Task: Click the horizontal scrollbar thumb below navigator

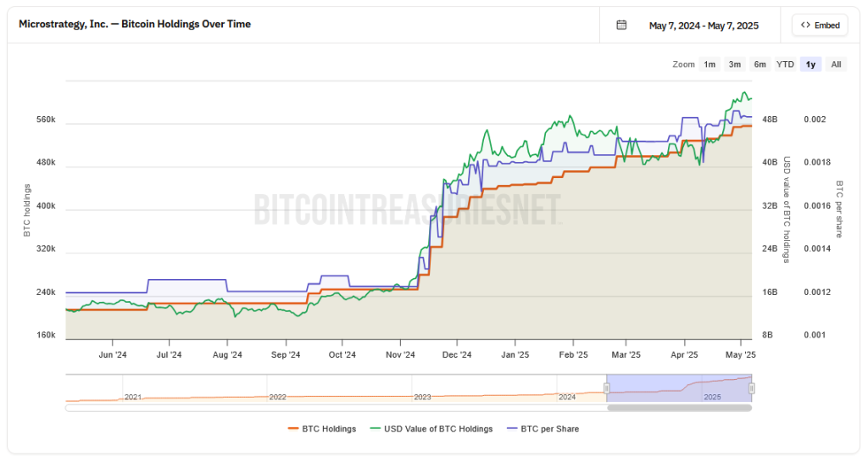Action: click(x=679, y=409)
